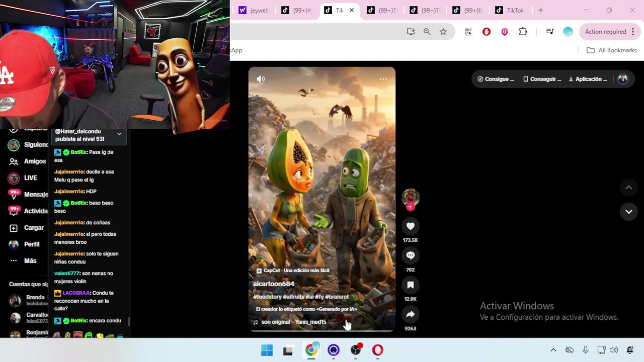This screenshot has height=362, width=644.
Task: Show hidden system tray icons
Action: tap(553, 350)
